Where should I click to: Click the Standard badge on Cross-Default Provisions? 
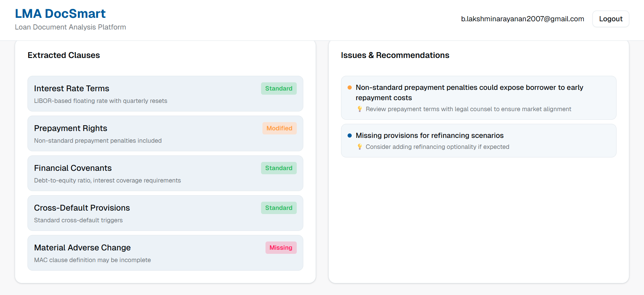[x=279, y=208]
